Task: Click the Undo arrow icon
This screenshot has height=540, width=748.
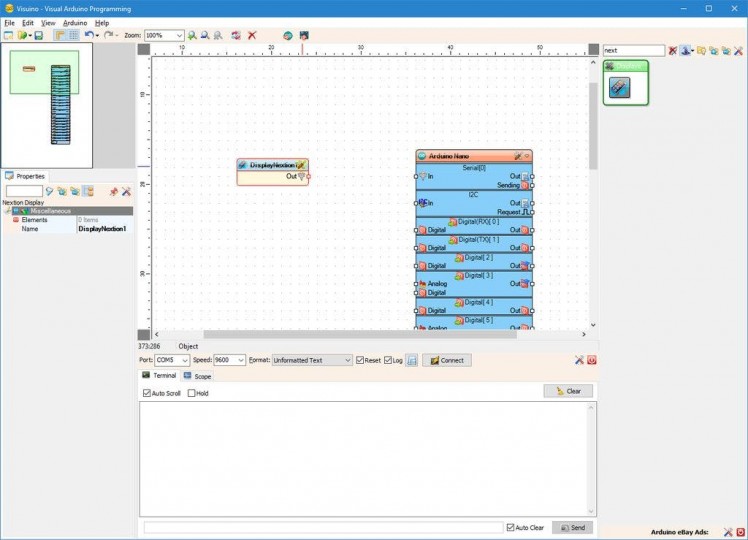Action: [89, 35]
